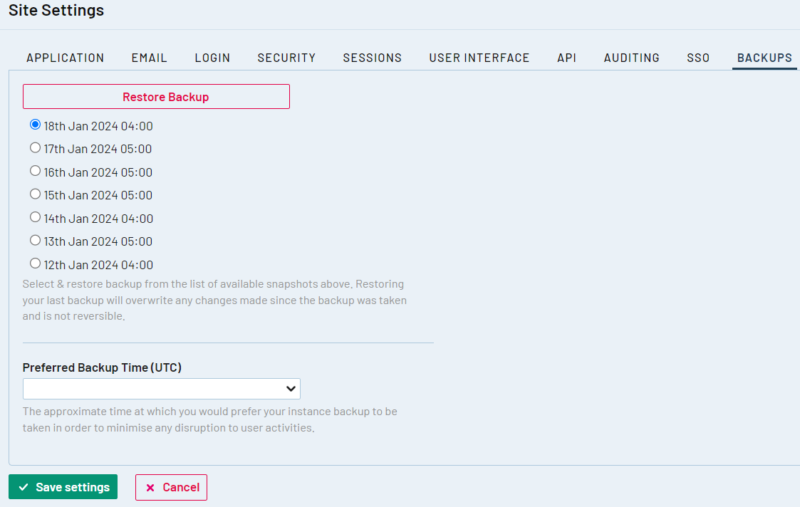
Task: Open the Preferred Backup Time dropdown
Action: coord(161,389)
